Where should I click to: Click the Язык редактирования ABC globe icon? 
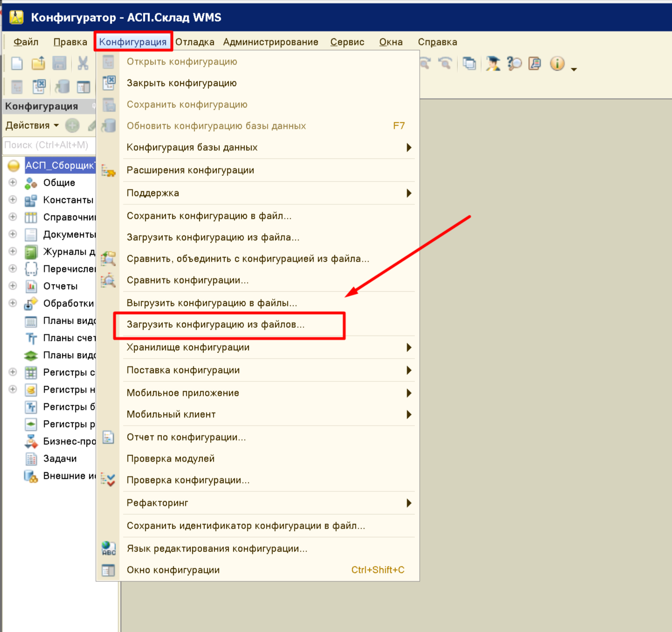(108, 548)
